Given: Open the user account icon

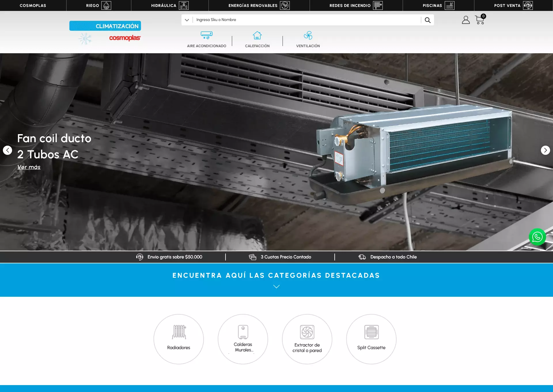Looking at the screenshot, I should 466,20.
